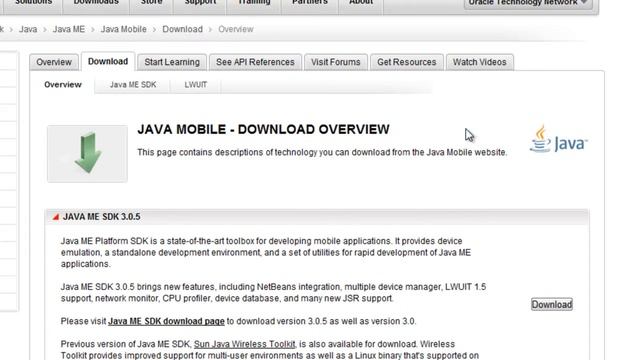
Task: Click the Overview text in the breadcrumb
Action: click(x=236, y=29)
